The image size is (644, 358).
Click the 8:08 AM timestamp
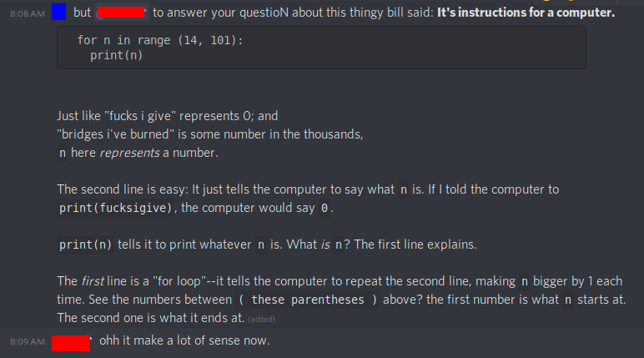click(x=28, y=13)
